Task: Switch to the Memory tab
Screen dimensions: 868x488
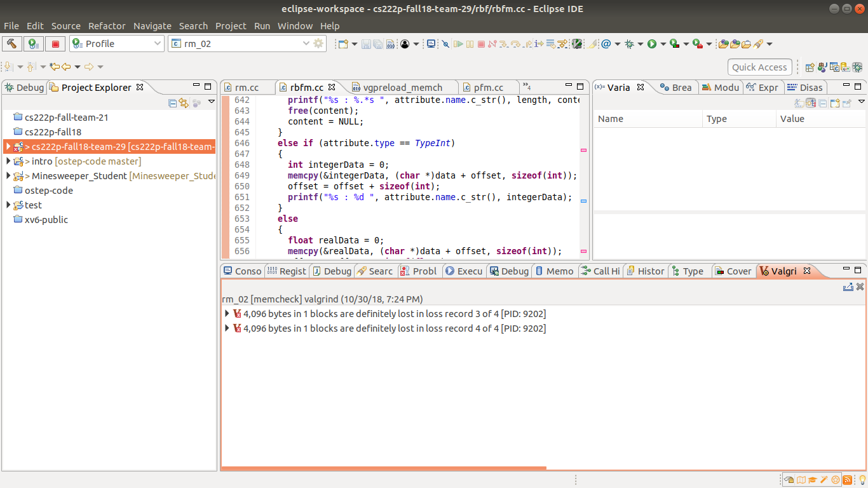Action: (554, 271)
